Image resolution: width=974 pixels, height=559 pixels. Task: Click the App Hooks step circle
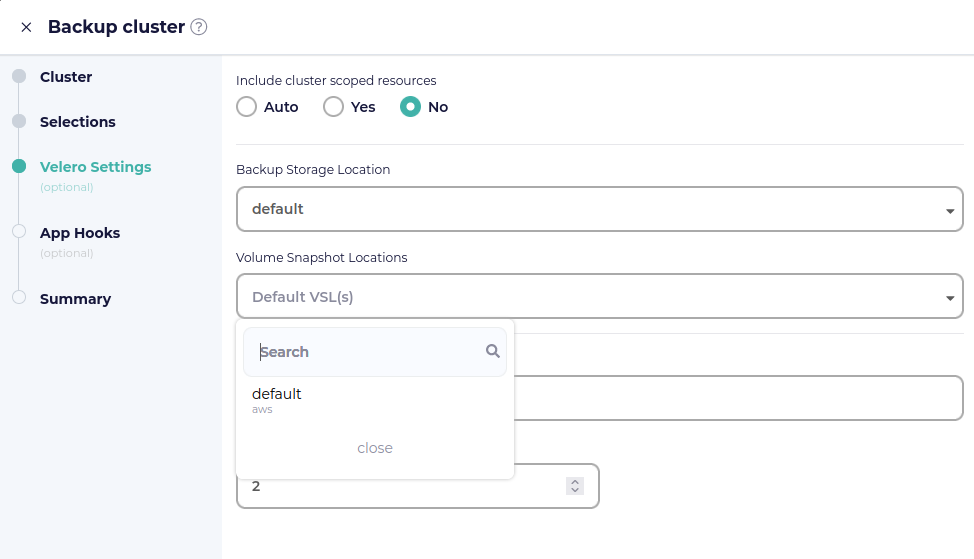(19, 231)
